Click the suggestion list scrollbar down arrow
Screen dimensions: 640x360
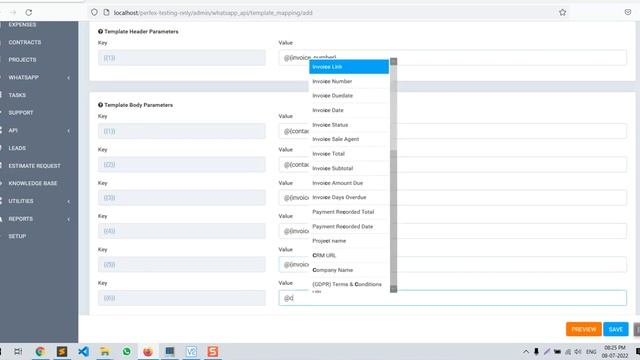coord(393,289)
